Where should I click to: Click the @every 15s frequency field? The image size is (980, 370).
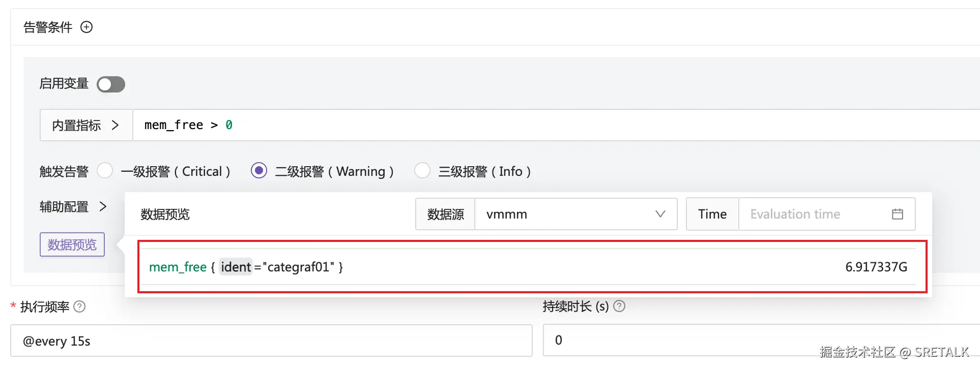[x=271, y=341]
